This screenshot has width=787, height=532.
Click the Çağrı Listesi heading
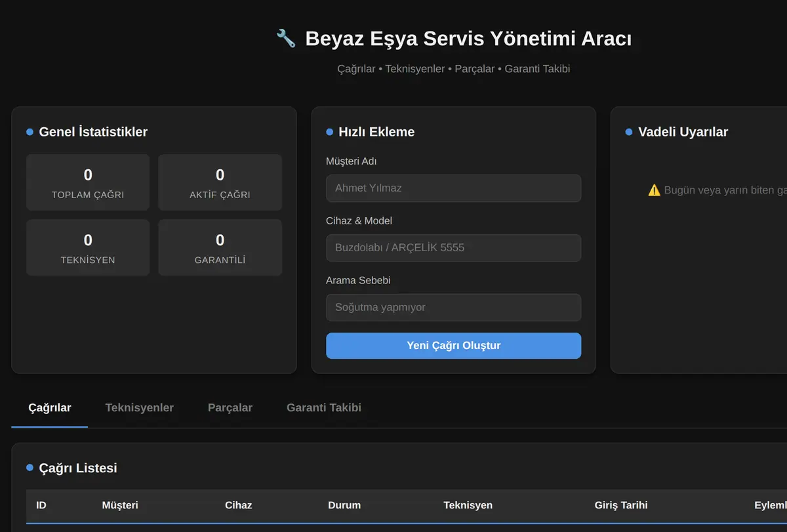click(78, 468)
